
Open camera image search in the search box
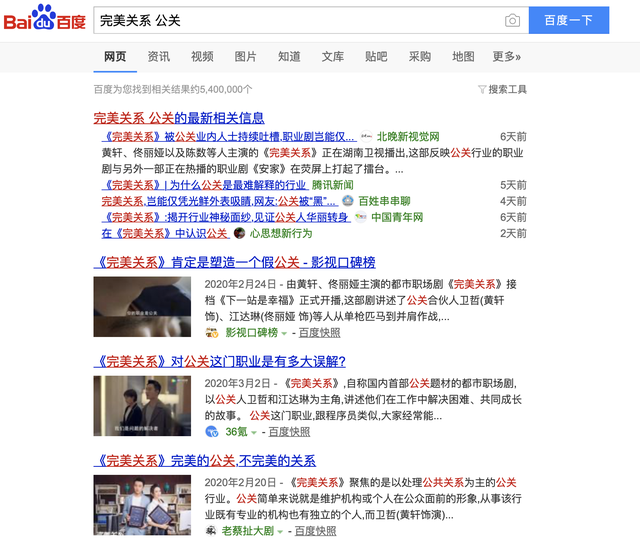pos(512,20)
